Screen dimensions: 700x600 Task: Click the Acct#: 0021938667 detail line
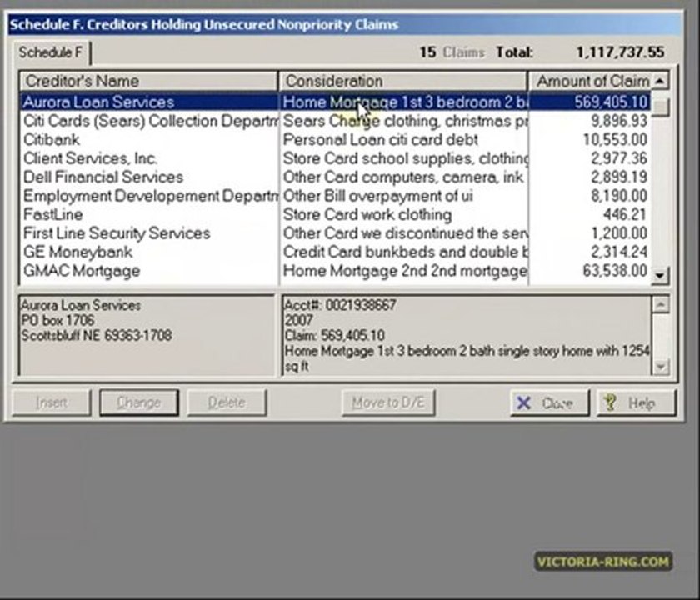(340, 305)
